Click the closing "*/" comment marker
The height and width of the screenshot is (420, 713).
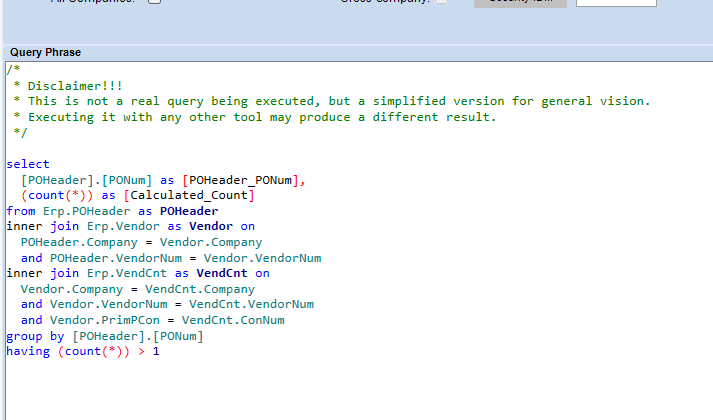coord(20,133)
